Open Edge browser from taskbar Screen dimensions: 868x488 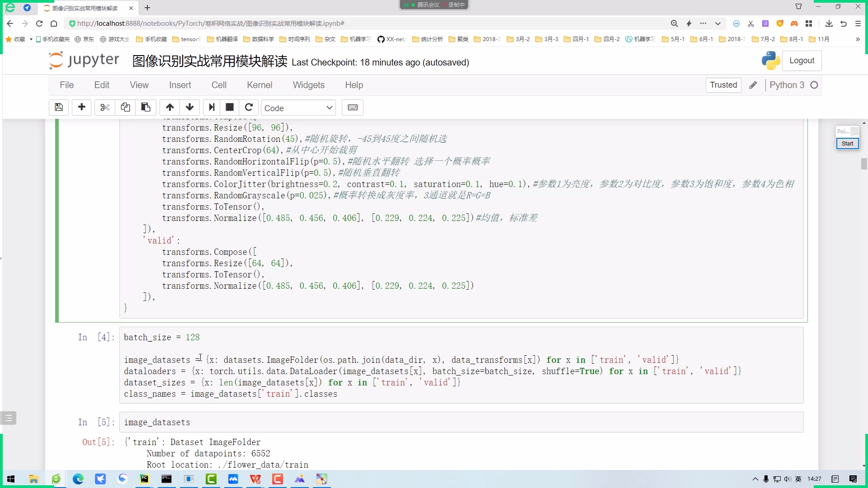coord(78,479)
